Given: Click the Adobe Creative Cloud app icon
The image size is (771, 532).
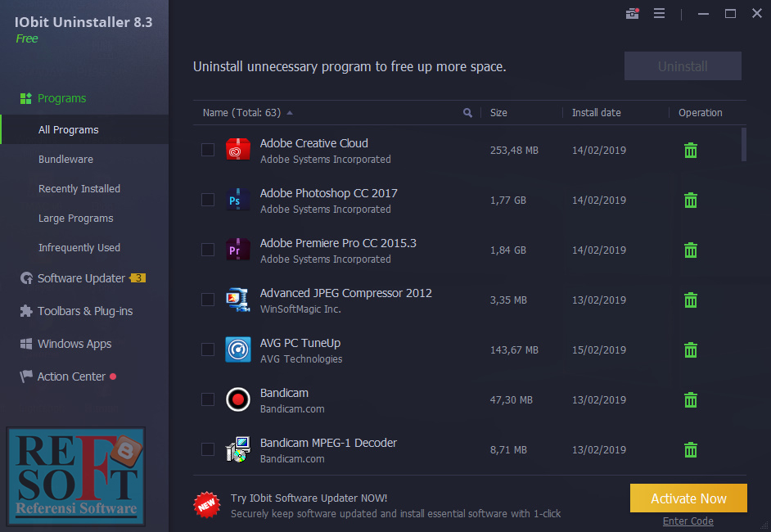Looking at the screenshot, I should tap(238, 150).
